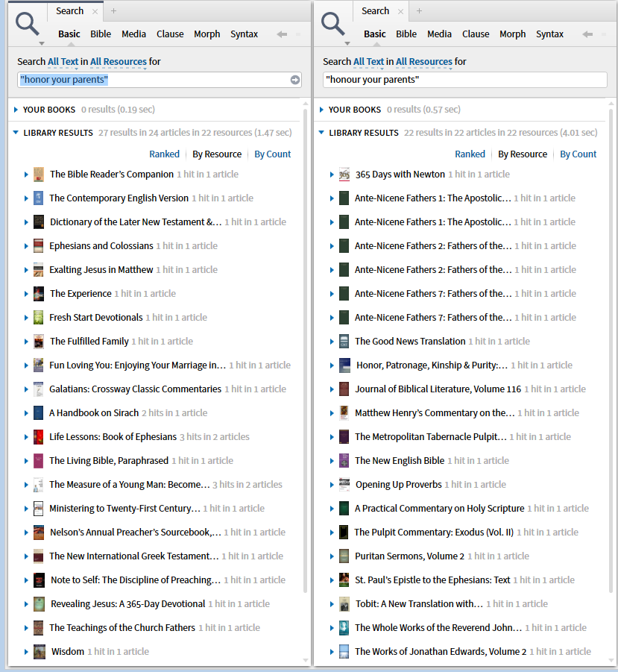Collapse LIBRARY RESULTS in left panel
The width and height of the screenshot is (618, 672).
(x=16, y=133)
